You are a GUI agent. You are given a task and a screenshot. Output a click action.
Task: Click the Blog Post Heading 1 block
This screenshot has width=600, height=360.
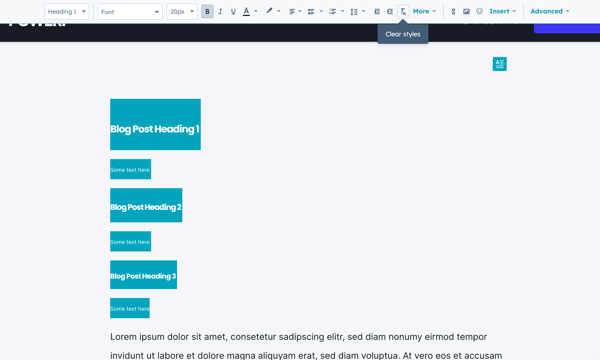tap(155, 124)
